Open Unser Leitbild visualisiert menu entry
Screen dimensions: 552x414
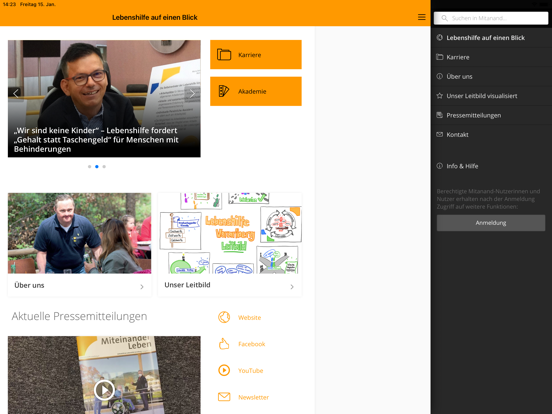click(x=491, y=96)
